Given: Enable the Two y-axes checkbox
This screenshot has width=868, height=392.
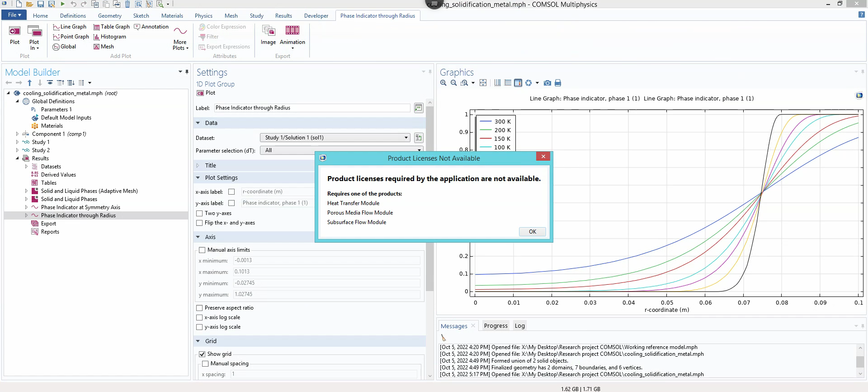Looking at the screenshot, I should [199, 213].
